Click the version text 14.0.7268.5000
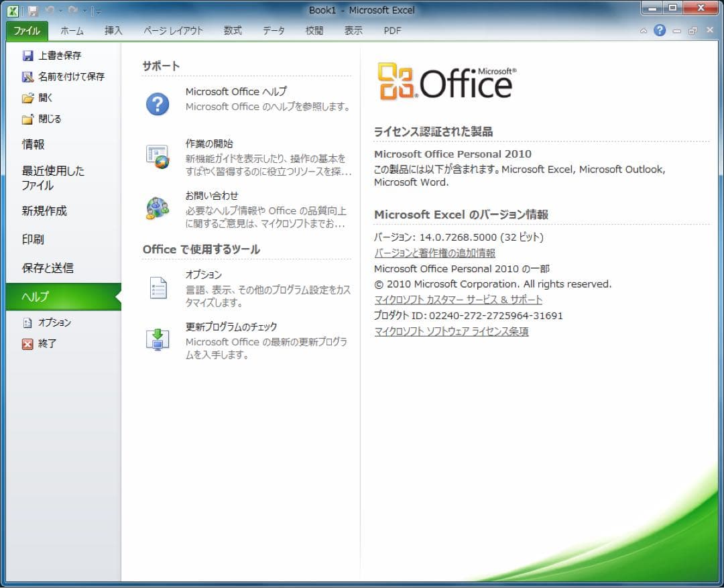 tap(458, 237)
